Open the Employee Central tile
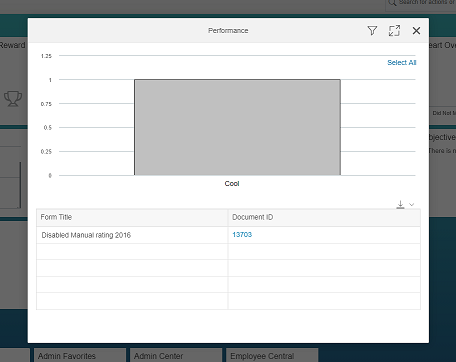The height and width of the screenshot is (362, 456). click(272, 355)
